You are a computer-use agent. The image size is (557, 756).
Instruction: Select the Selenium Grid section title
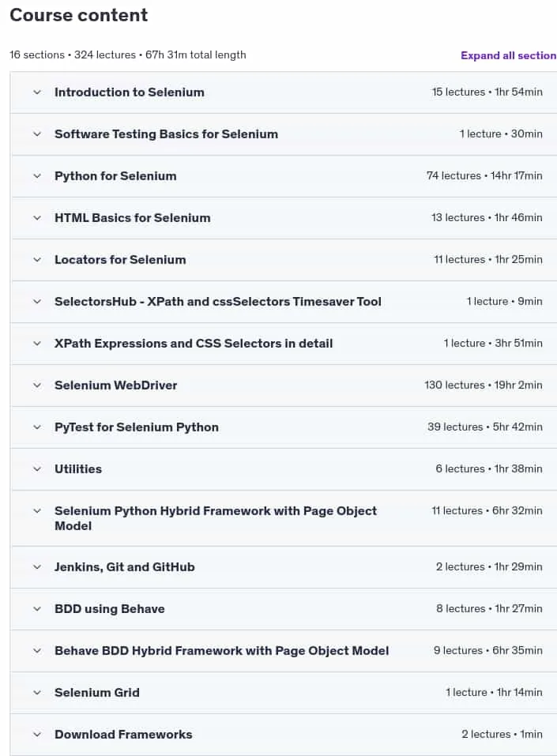coord(97,693)
